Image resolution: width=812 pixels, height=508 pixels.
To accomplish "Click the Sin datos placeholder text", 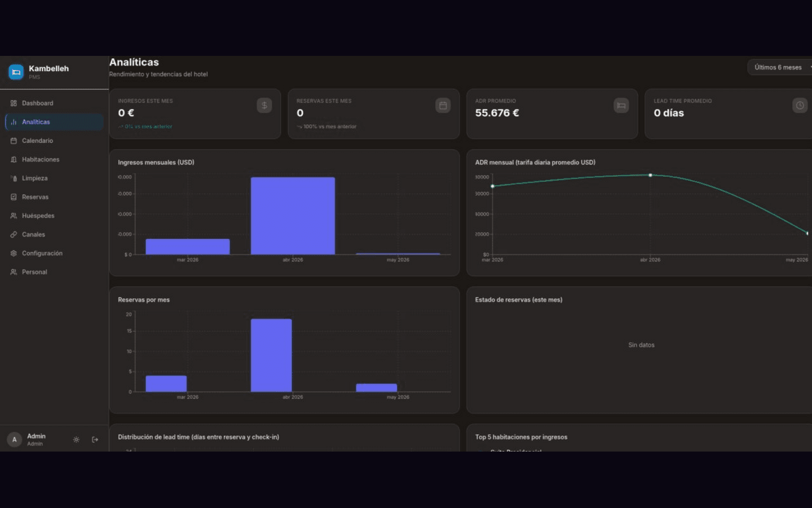I will [x=642, y=345].
